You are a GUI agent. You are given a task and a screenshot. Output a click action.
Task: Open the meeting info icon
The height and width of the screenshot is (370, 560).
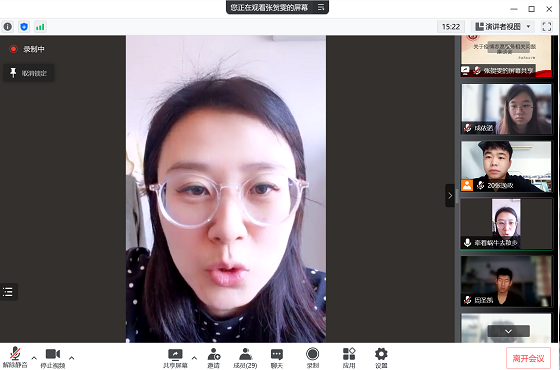[x=8, y=27]
